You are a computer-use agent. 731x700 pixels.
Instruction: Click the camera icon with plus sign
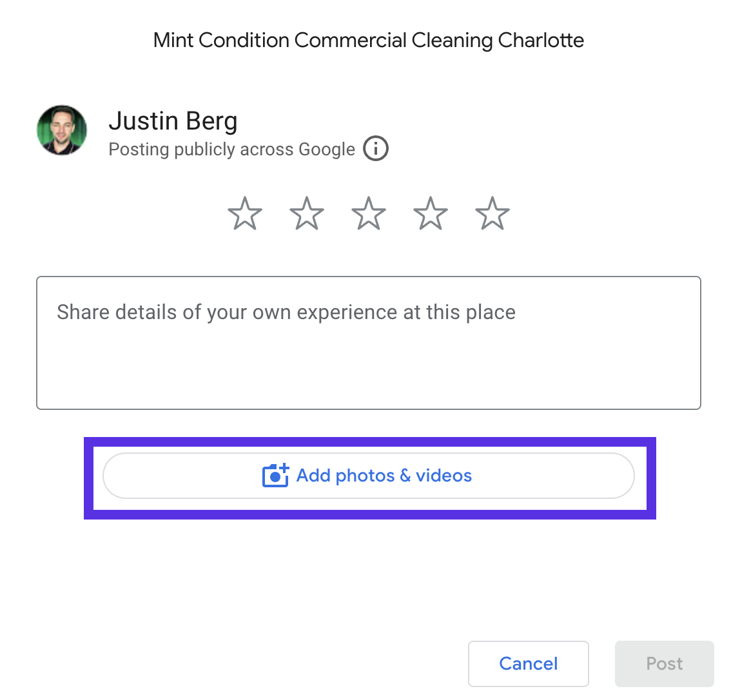click(275, 476)
